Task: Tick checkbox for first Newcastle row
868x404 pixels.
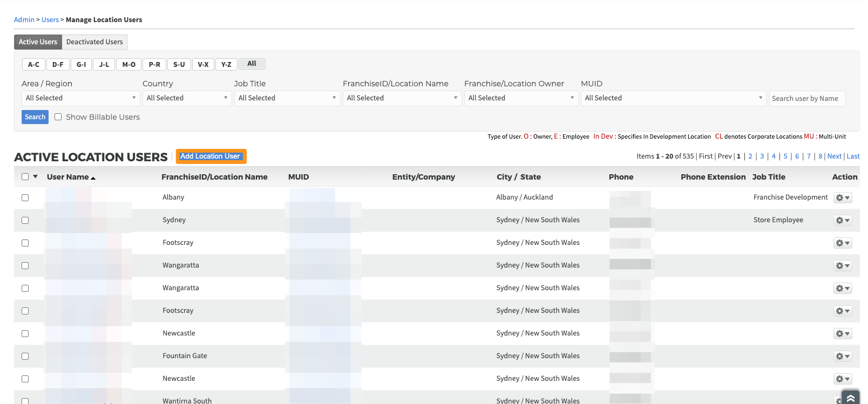Action: [x=25, y=333]
